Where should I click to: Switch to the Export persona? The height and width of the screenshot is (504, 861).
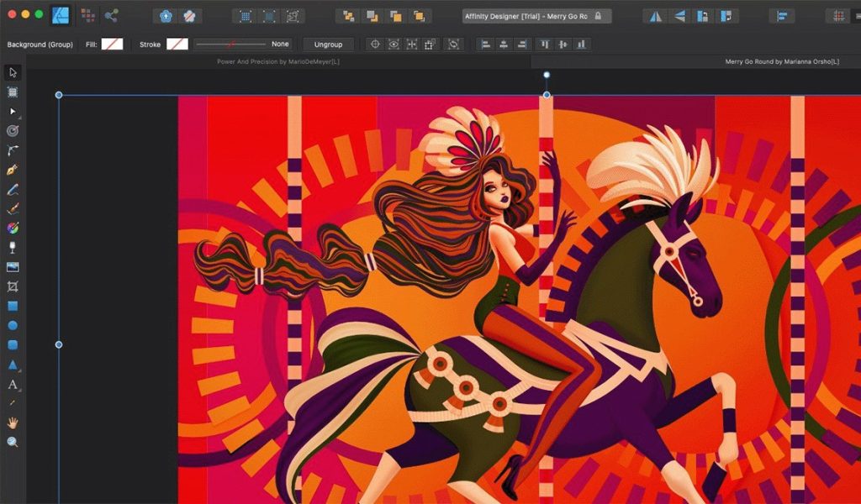click(112, 15)
